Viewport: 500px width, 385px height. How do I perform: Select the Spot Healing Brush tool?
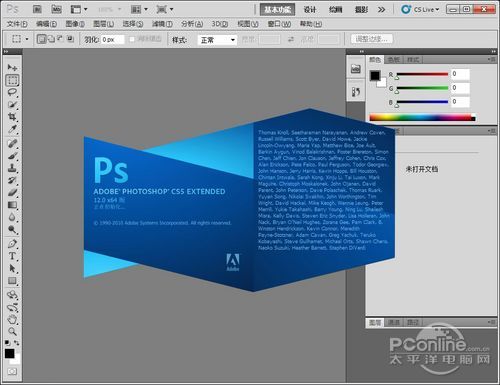pyautogui.click(x=12, y=144)
